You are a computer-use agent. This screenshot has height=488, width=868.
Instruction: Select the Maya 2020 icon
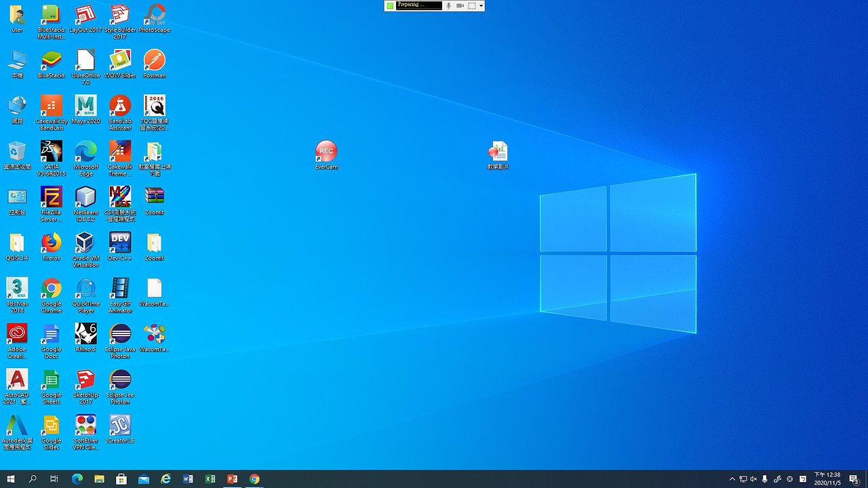85,110
